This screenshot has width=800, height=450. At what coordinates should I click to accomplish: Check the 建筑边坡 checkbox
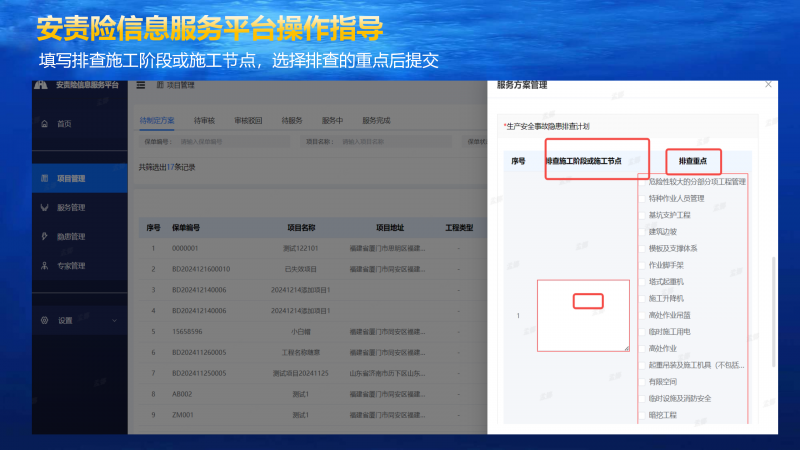(642, 232)
